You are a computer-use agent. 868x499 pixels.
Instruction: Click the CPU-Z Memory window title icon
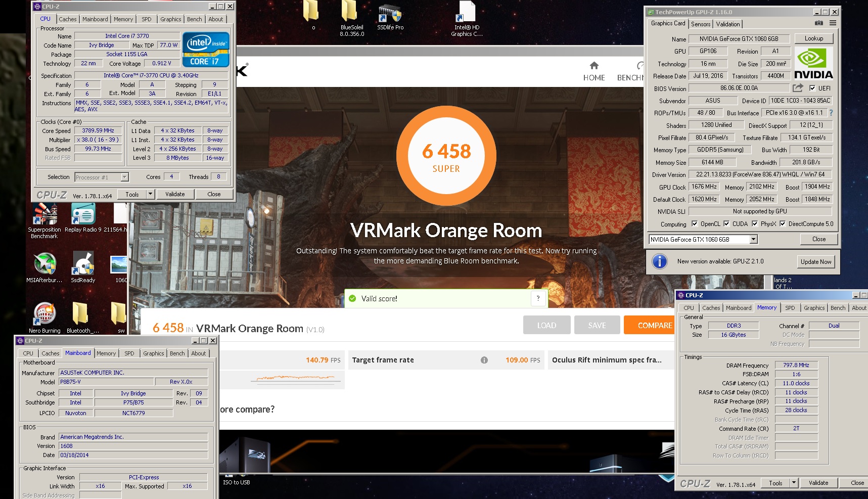coord(680,295)
